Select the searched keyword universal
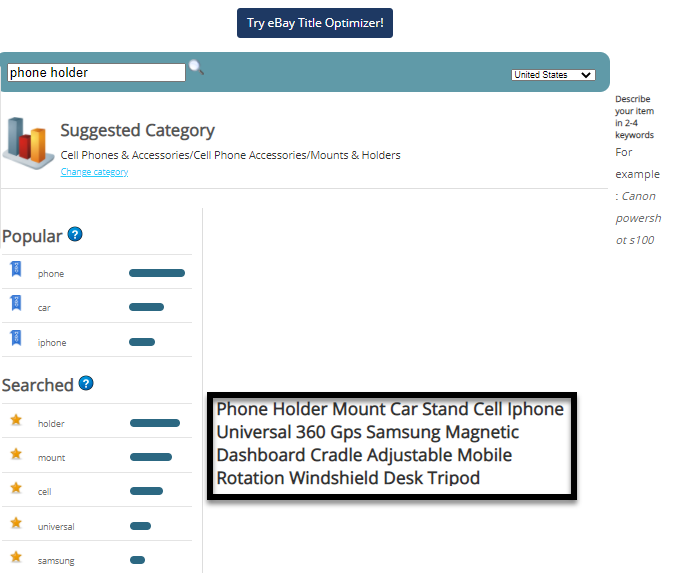The height and width of the screenshot is (573, 678). coord(56,527)
